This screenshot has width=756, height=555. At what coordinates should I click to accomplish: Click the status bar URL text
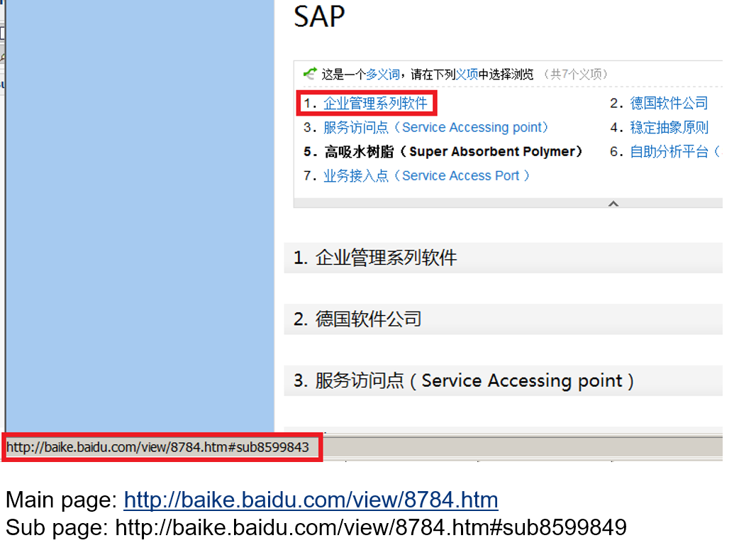[157, 447]
